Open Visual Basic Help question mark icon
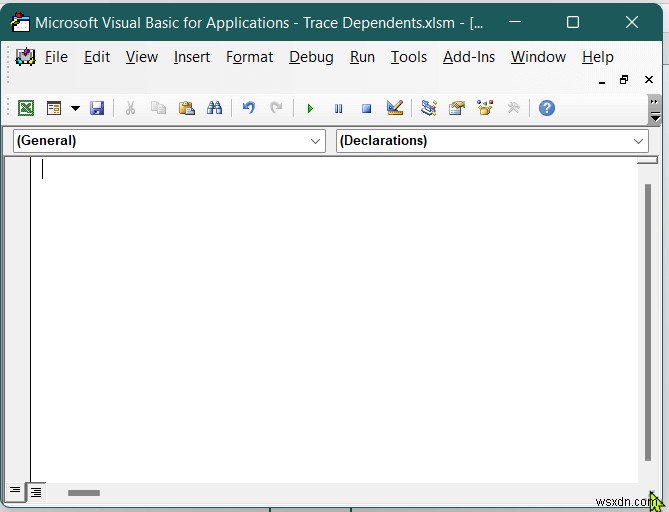Viewport: 669px width, 512px height. tap(547, 108)
